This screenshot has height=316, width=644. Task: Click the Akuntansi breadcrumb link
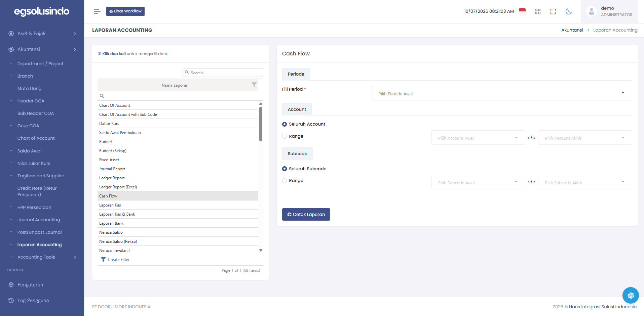572,30
